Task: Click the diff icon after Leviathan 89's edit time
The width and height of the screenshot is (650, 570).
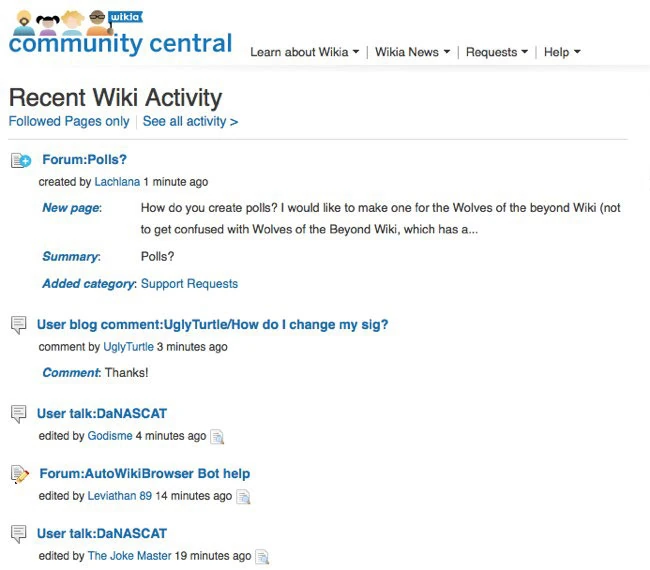Action: point(243,496)
